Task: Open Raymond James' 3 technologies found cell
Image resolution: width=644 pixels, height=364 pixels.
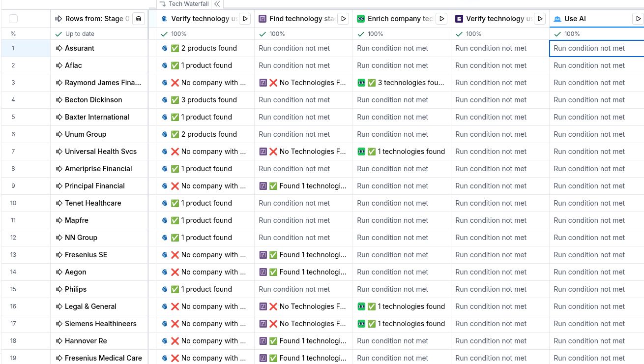Action: (x=402, y=83)
